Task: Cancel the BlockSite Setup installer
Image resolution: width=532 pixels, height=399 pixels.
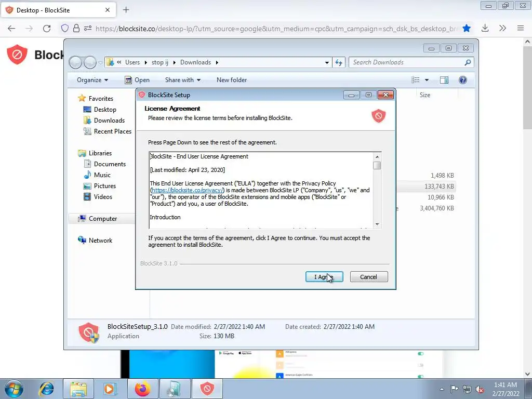Action: point(369,277)
